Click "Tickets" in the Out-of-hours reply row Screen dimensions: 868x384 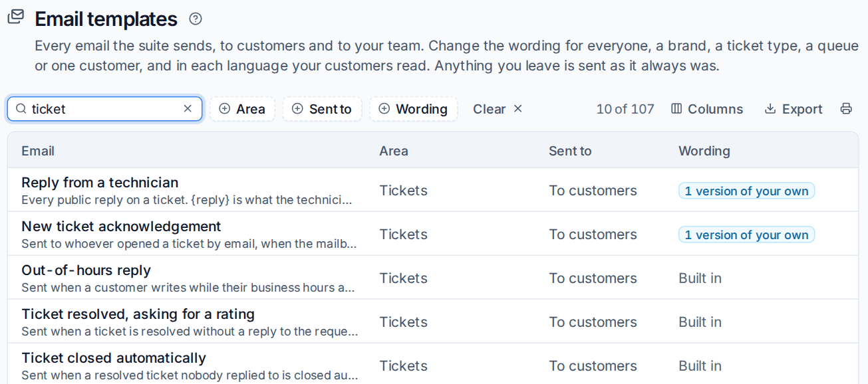(x=403, y=278)
